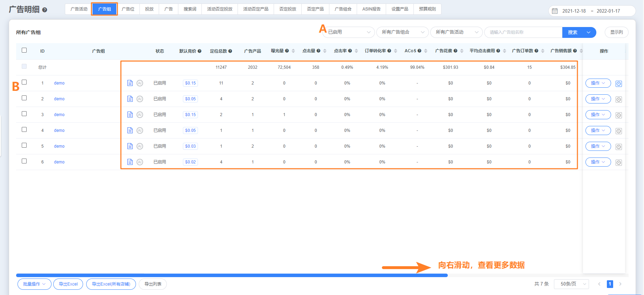Click the document icon in row 6

click(x=130, y=162)
